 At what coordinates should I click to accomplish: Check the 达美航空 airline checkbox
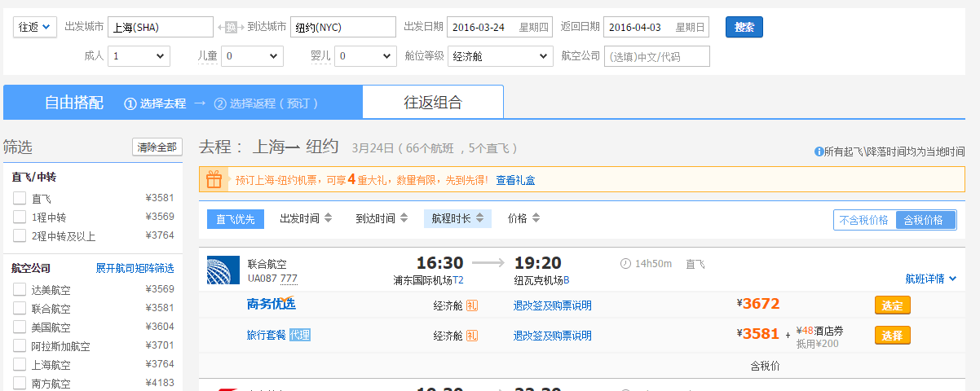(x=20, y=290)
